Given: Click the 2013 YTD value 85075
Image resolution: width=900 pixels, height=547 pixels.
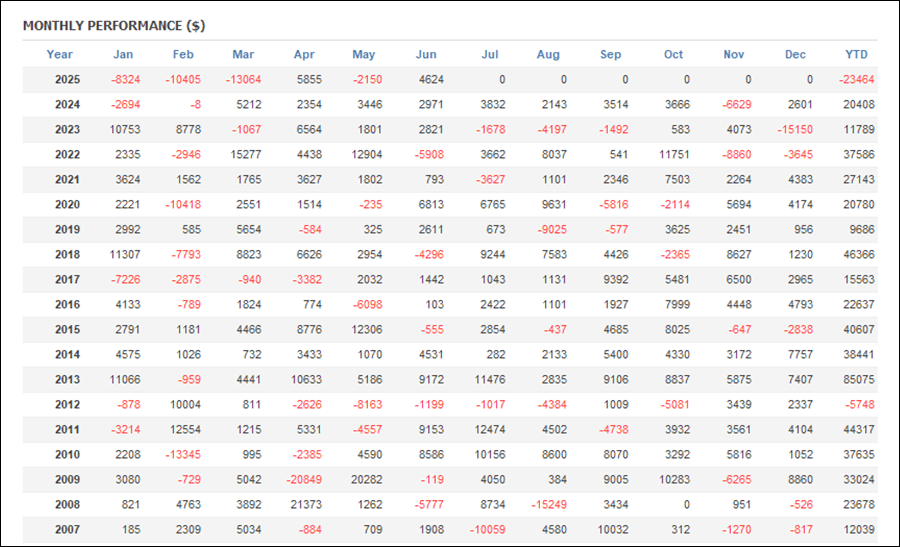Looking at the screenshot, I should [x=859, y=379].
